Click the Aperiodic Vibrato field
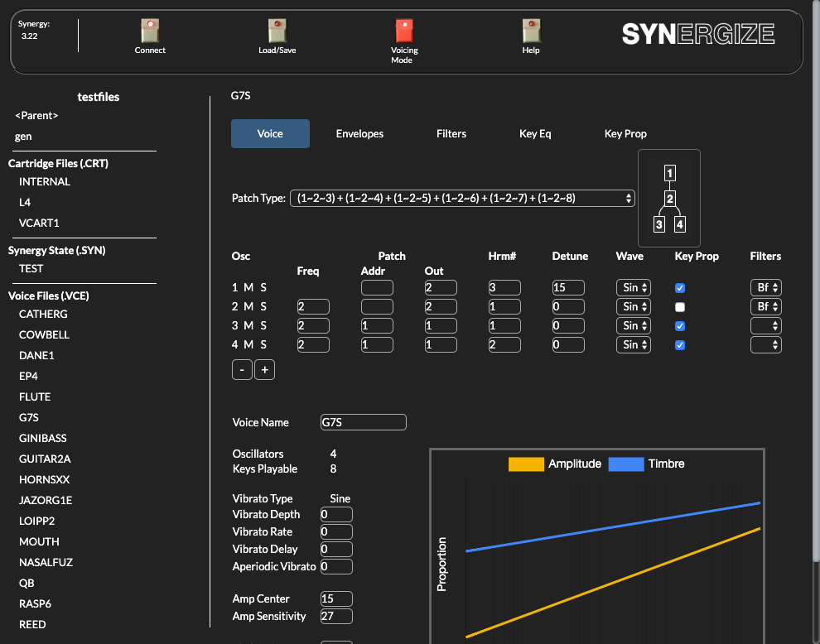The width and height of the screenshot is (820, 644). pos(336,567)
